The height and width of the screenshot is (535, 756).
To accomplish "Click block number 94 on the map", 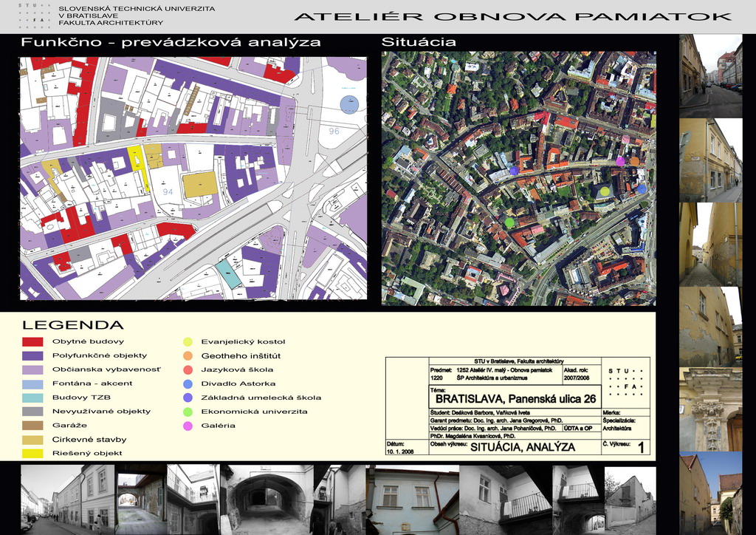I will coord(168,191).
